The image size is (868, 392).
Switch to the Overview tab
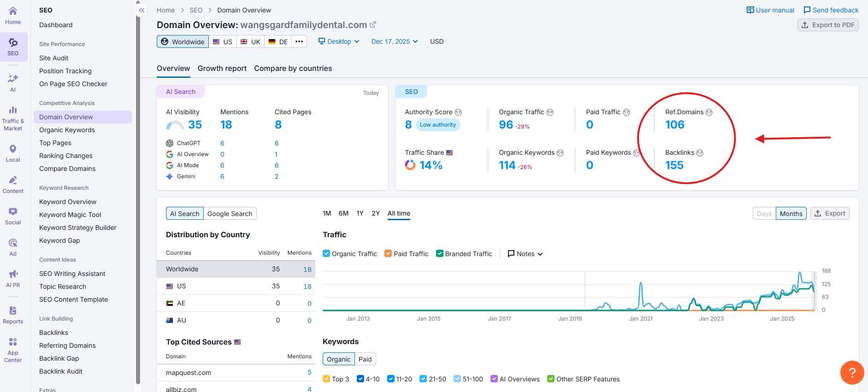(x=173, y=68)
